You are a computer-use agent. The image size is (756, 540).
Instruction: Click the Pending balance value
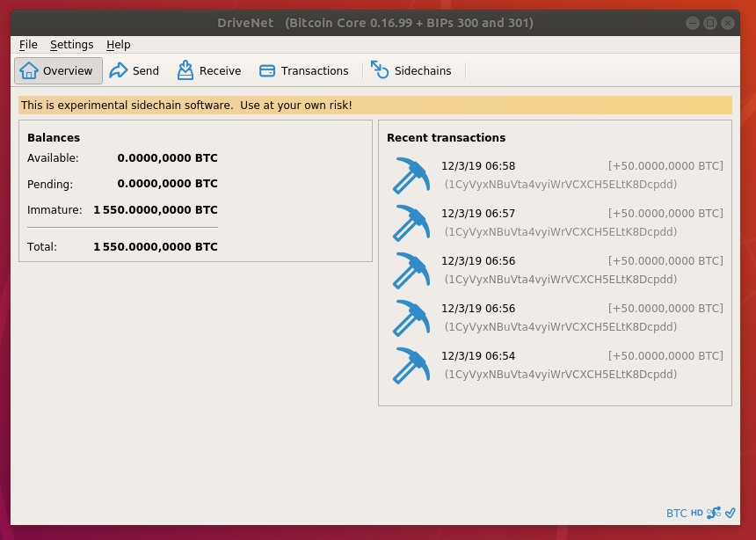click(x=167, y=184)
